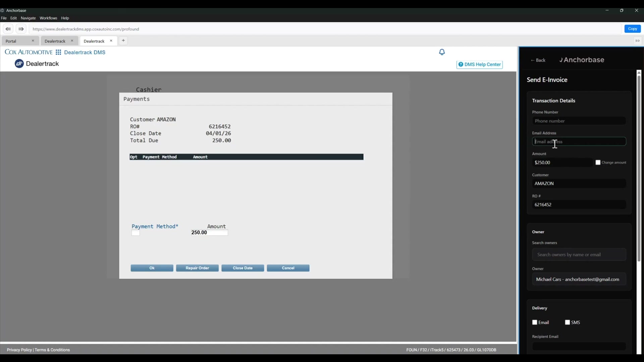Cancel the Payments dialog

(x=288, y=268)
